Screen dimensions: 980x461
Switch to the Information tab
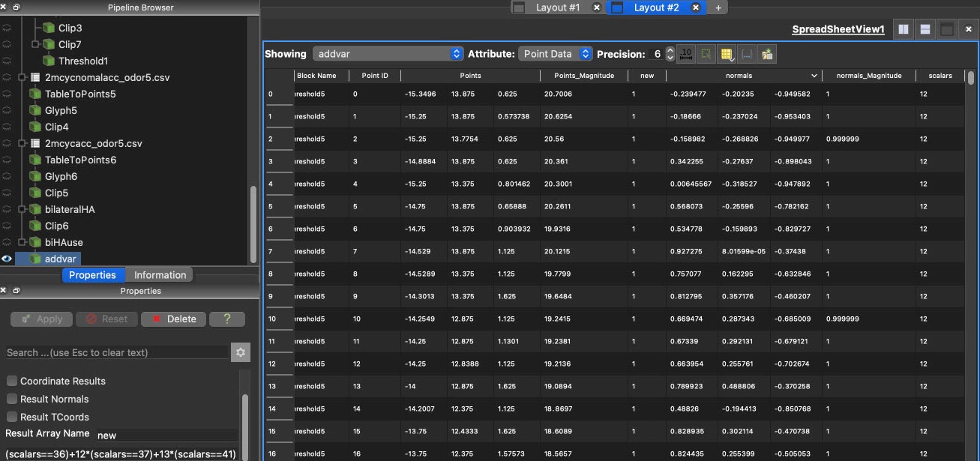pyautogui.click(x=160, y=275)
